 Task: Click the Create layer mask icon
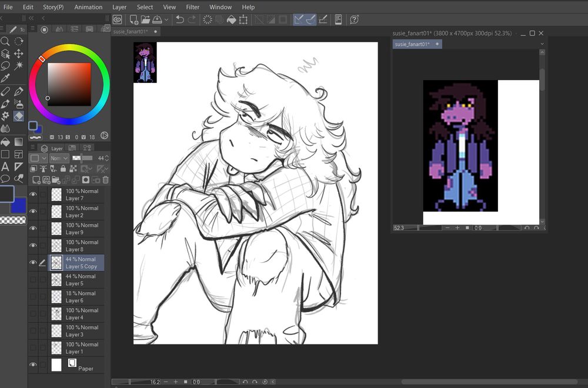[x=85, y=180]
